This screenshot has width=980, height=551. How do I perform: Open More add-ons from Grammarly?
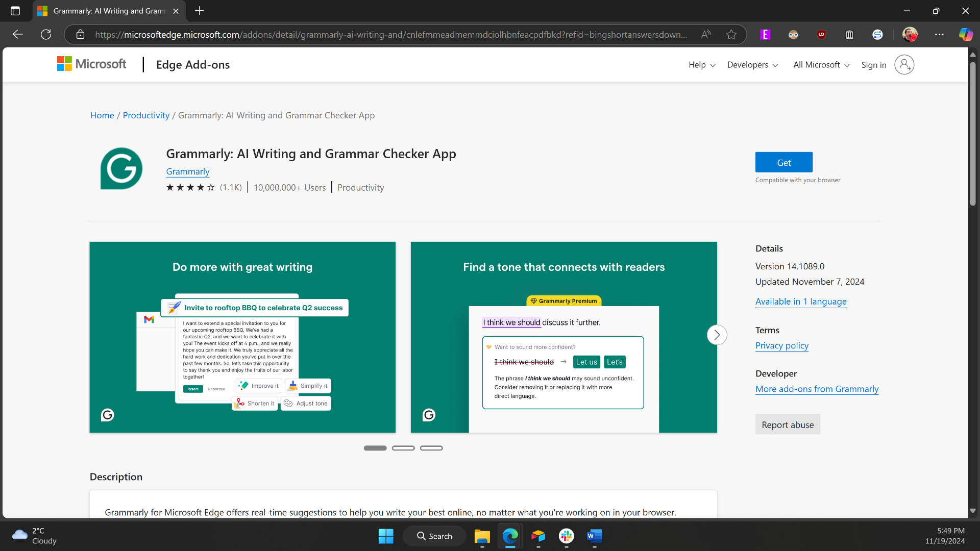(x=817, y=389)
